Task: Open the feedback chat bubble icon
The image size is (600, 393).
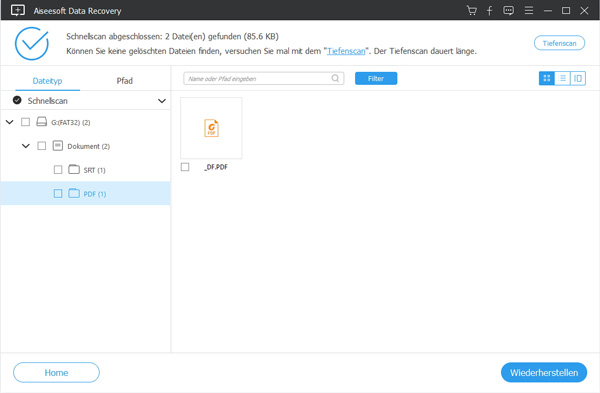Action: [x=509, y=10]
